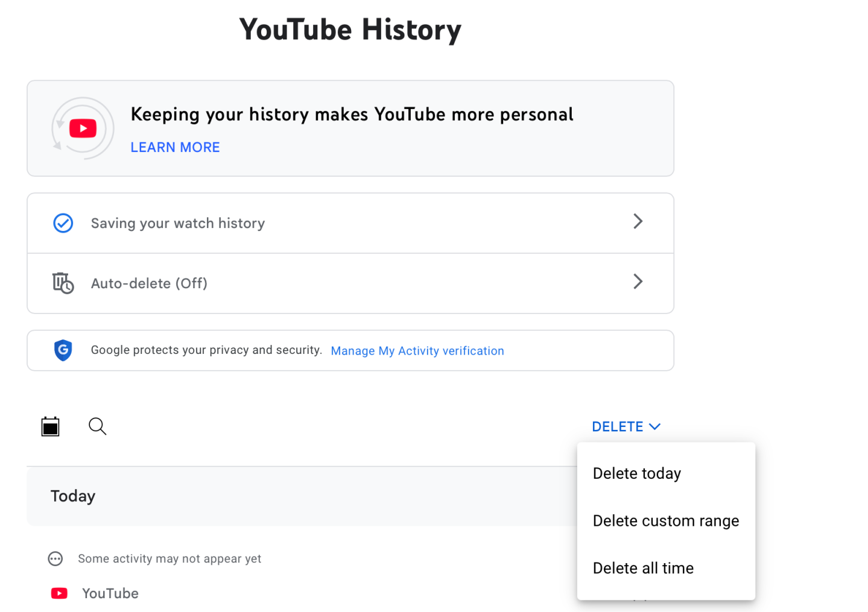868x612 pixels.
Task: Open the Saving your watch history setting
Action: (178, 223)
